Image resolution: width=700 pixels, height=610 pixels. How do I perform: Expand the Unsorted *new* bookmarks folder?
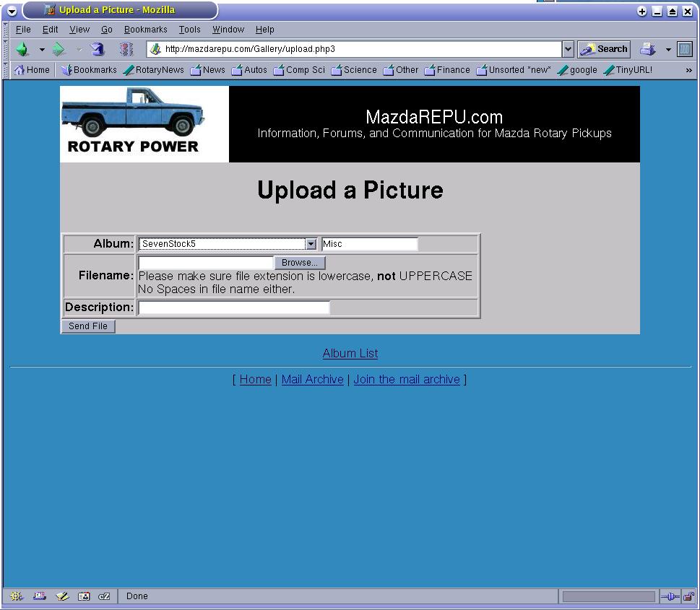(514, 70)
